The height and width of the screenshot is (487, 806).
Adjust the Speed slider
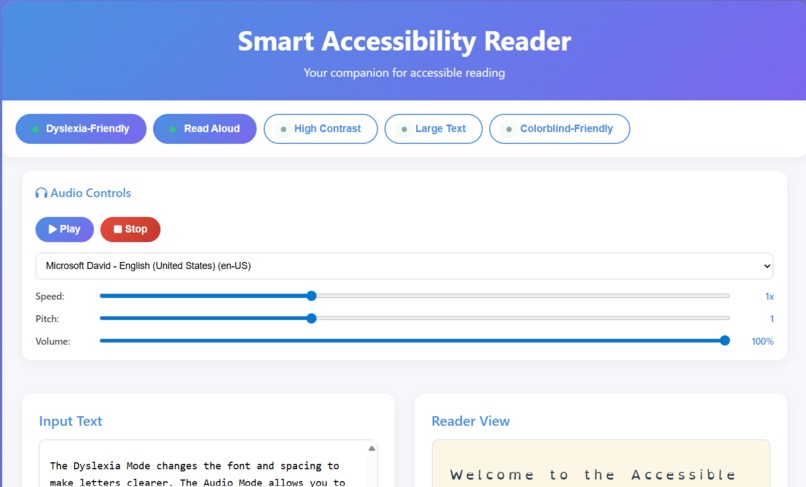(414, 296)
